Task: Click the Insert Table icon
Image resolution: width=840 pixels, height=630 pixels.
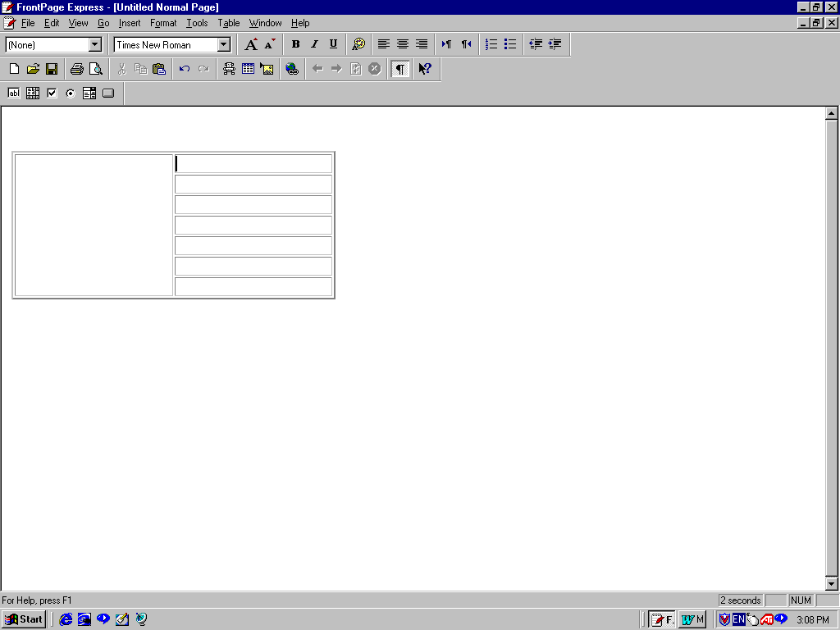Action: click(248, 69)
